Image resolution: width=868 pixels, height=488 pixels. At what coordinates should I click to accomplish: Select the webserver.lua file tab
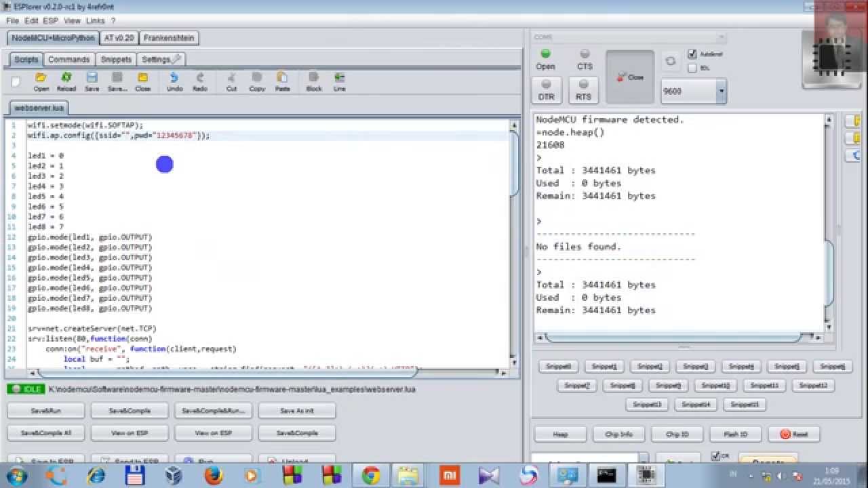(39, 108)
